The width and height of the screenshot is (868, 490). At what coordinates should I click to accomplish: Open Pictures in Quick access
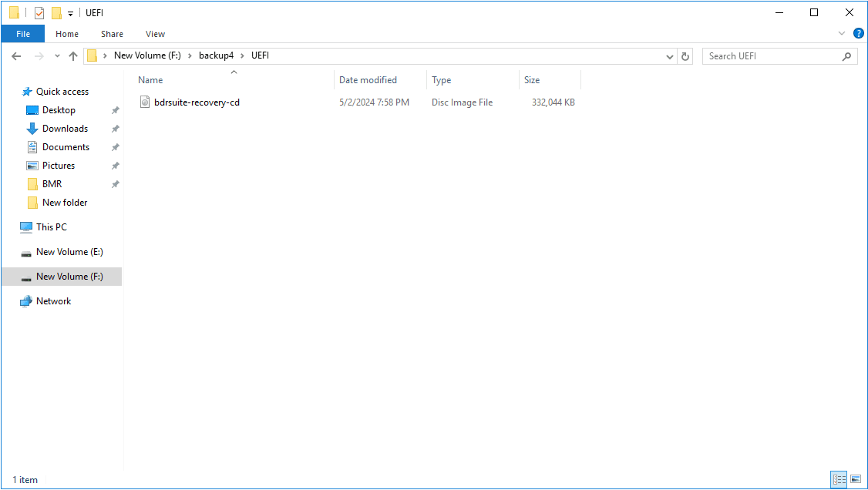[58, 166]
